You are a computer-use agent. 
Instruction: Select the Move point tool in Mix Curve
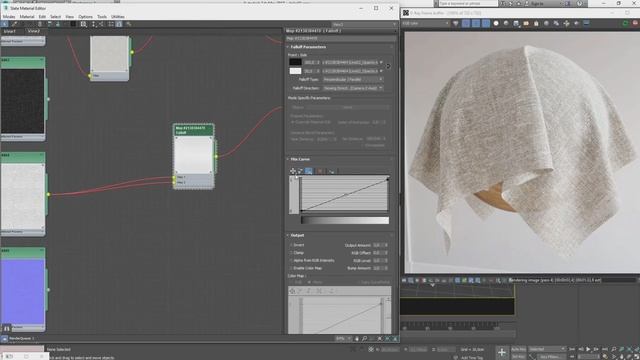(293, 171)
